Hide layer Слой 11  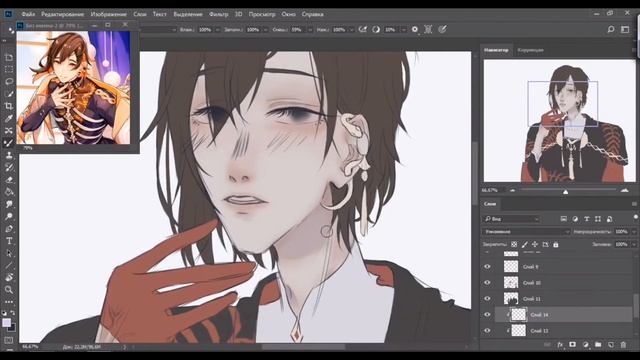point(487,298)
